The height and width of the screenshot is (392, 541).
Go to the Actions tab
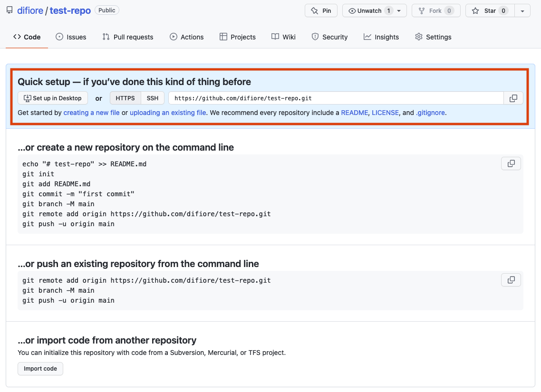point(187,37)
